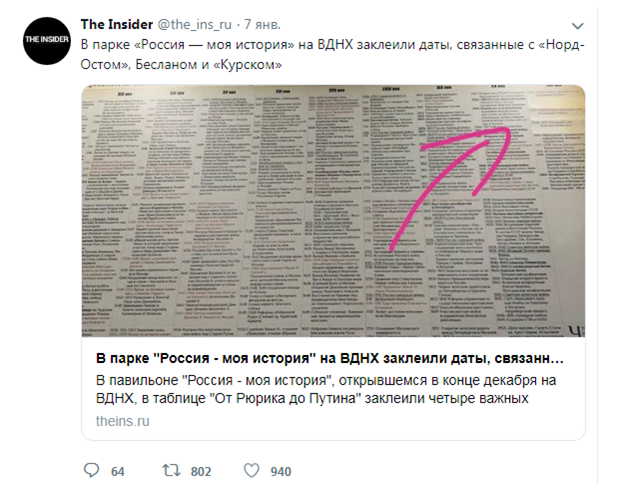The height and width of the screenshot is (498, 642).
Task: Click the bold link card headline
Action: [x=330, y=358]
